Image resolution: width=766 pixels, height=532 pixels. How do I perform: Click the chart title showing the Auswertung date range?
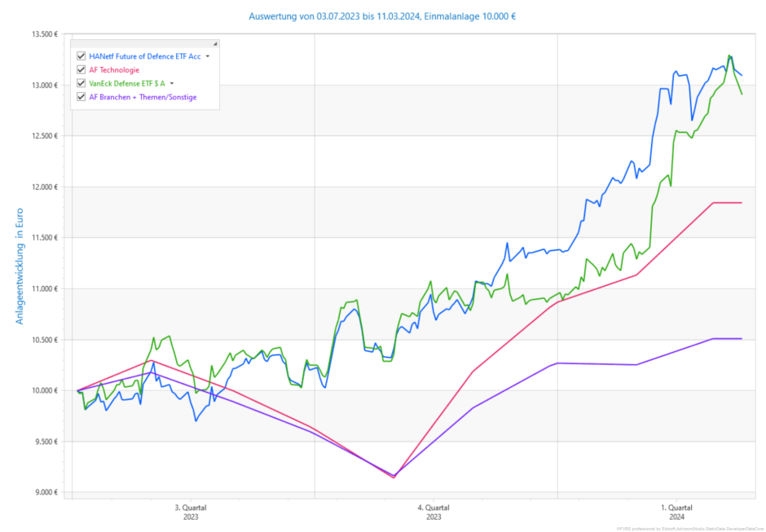tap(383, 16)
